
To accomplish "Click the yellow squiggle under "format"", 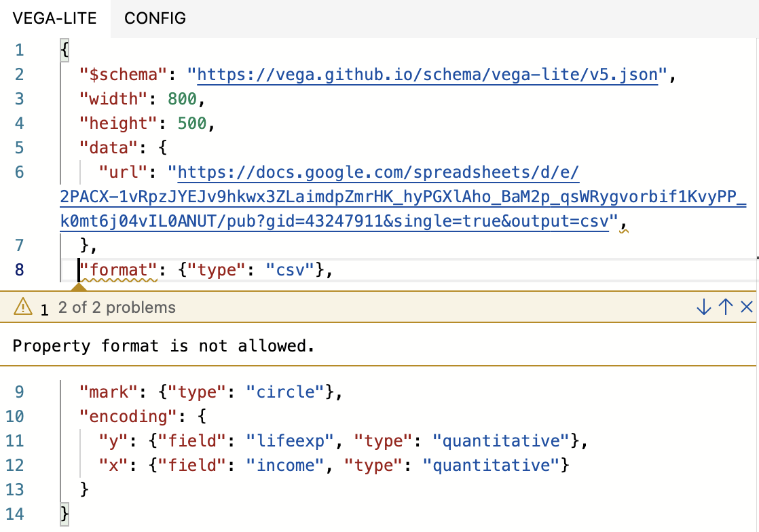I will pos(119,279).
